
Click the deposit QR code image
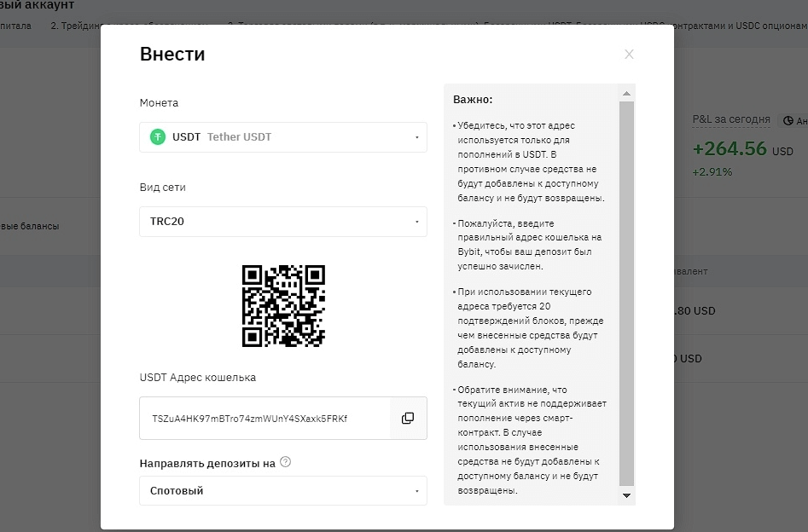[x=283, y=305]
